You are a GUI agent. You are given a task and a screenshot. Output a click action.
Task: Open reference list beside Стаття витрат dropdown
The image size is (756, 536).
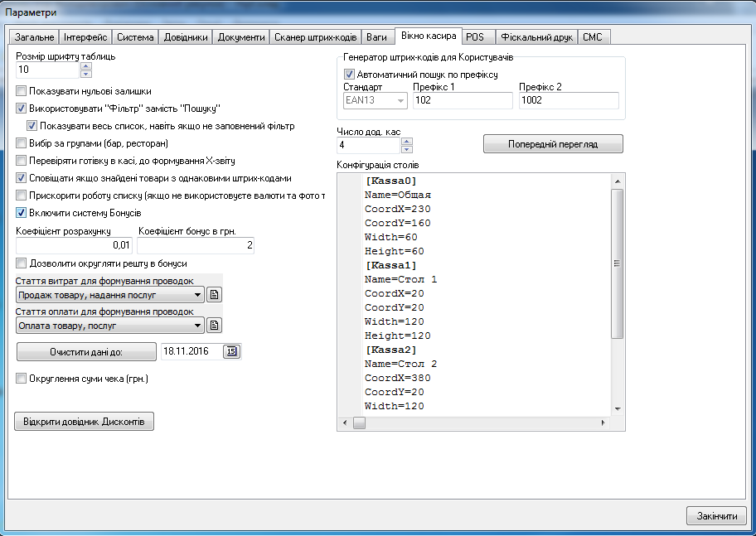pyautogui.click(x=214, y=295)
